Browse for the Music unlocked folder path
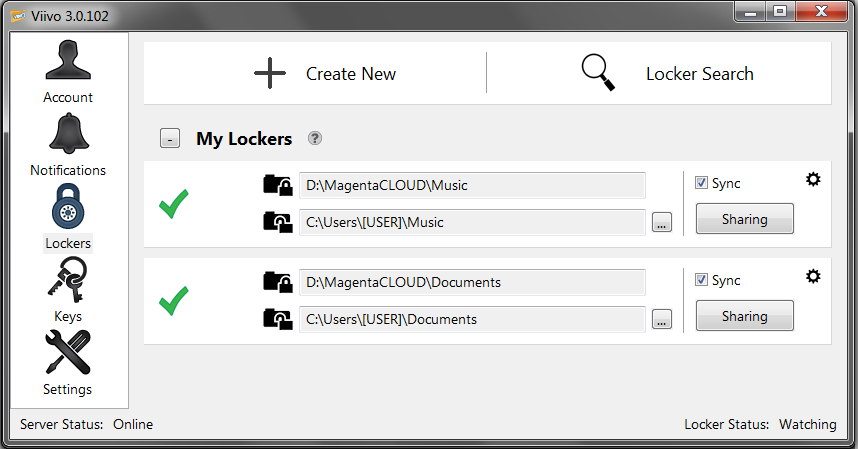The image size is (858, 449). pos(661,222)
